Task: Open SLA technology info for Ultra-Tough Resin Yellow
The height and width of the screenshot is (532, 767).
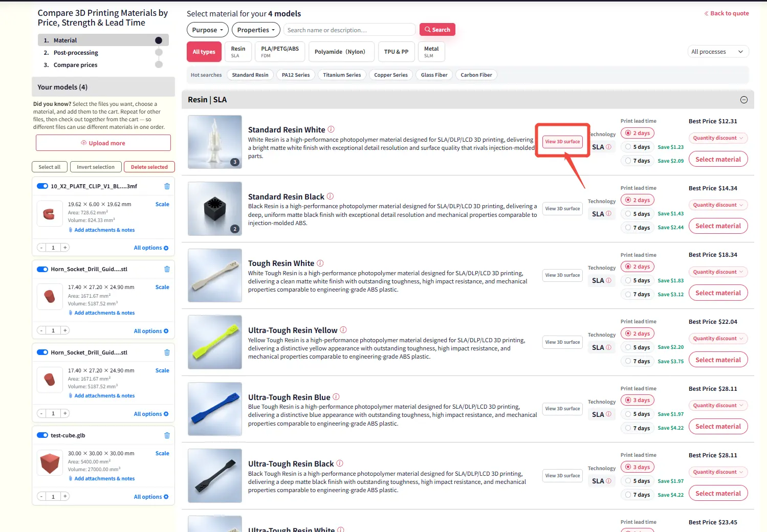Action: tap(609, 347)
